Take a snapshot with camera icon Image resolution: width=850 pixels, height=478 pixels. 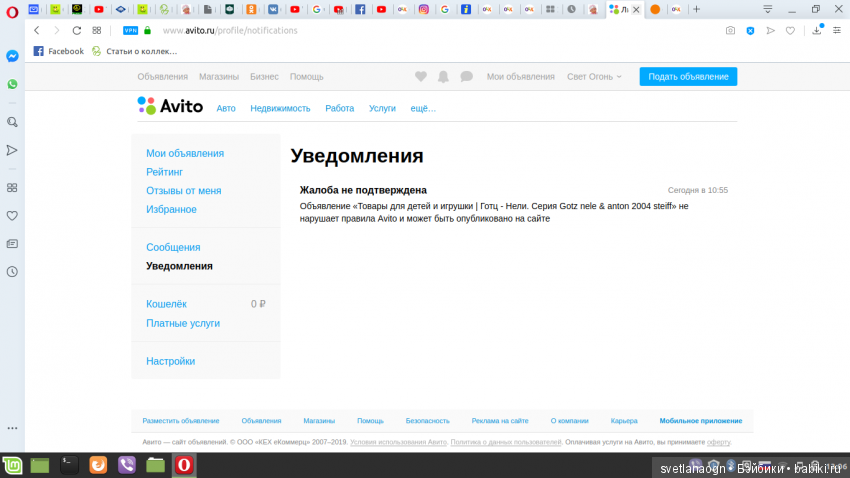(x=730, y=30)
